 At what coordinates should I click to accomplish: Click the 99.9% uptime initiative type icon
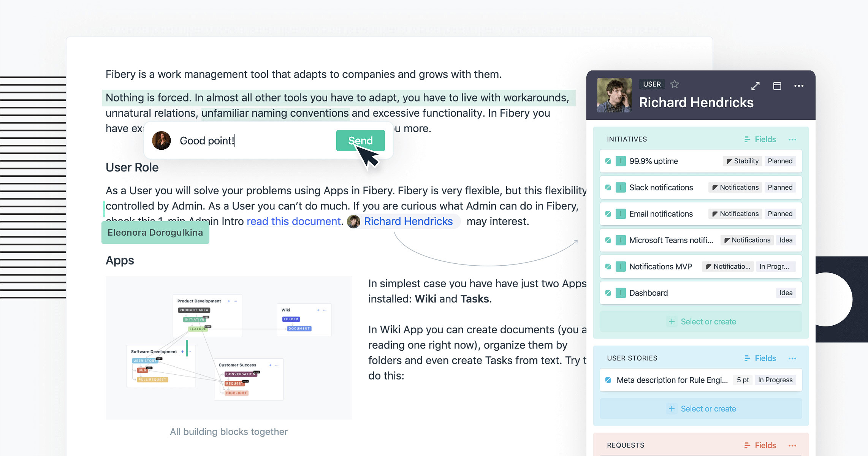tap(621, 161)
